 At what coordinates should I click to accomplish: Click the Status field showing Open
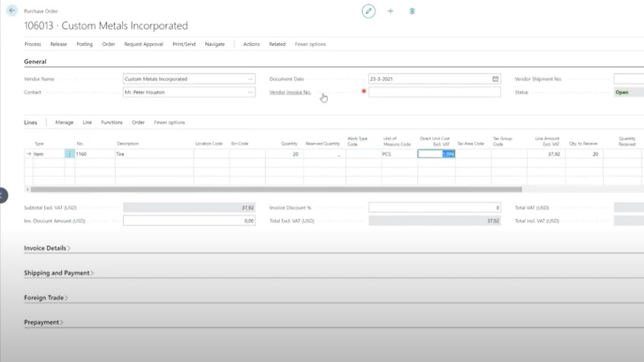[x=629, y=92]
